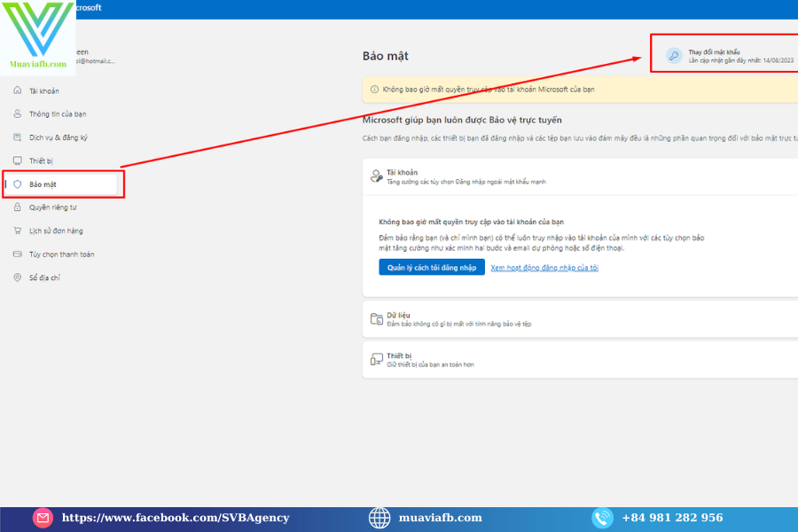This screenshot has height=532, width=798.
Task: Click the info icon in the yellow banner
Action: 374,89
